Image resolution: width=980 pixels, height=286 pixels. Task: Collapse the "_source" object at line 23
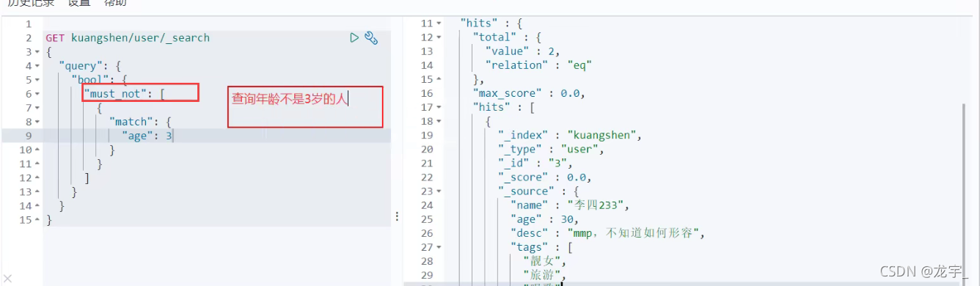coord(439,191)
